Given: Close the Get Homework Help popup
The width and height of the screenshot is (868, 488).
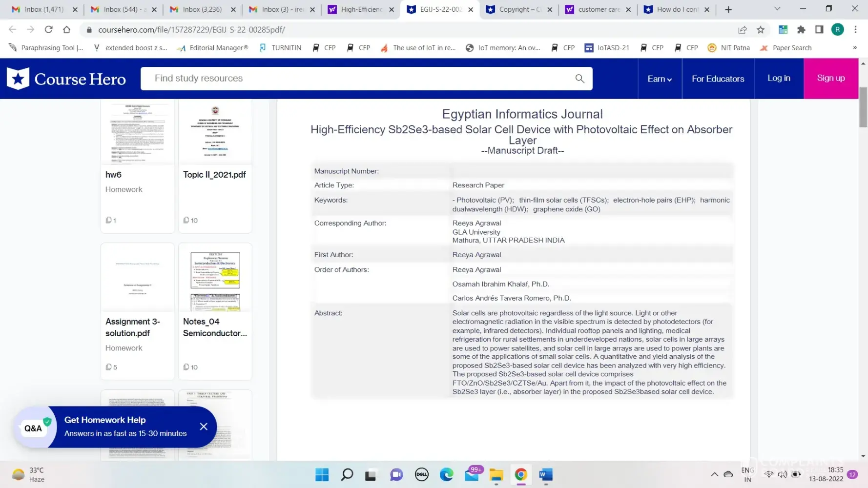Looking at the screenshot, I should (x=204, y=427).
